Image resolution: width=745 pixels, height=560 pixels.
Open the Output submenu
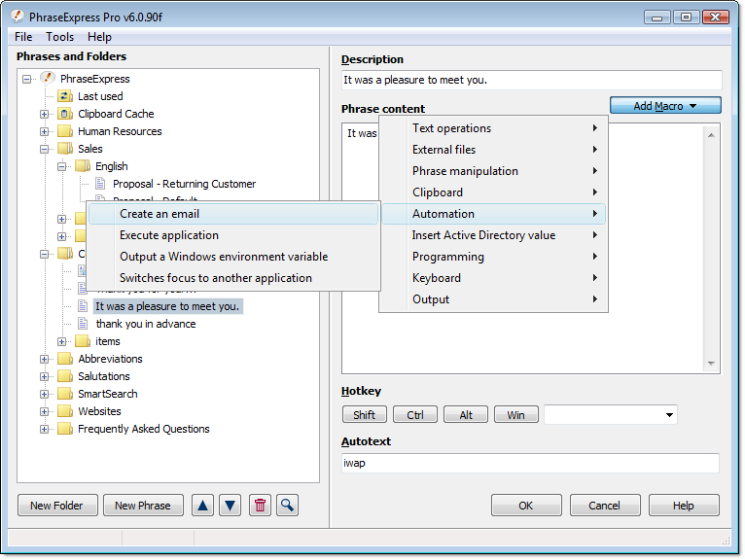tap(493, 299)
